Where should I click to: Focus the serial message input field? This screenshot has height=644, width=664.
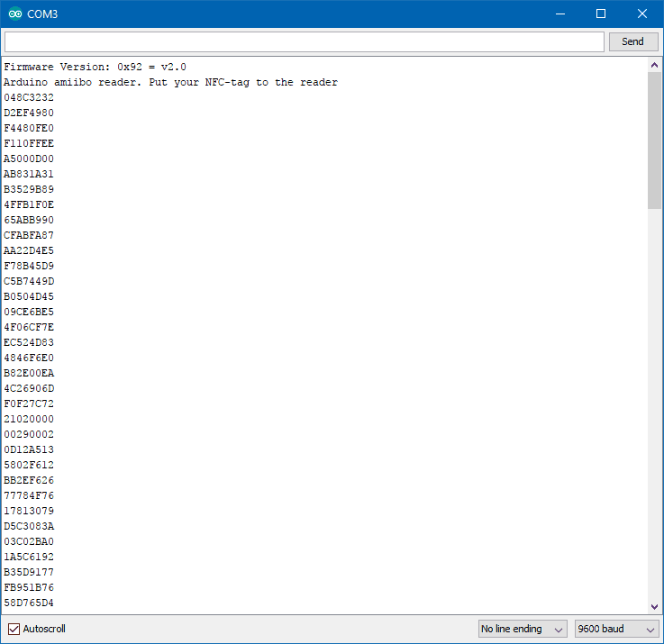304,42
